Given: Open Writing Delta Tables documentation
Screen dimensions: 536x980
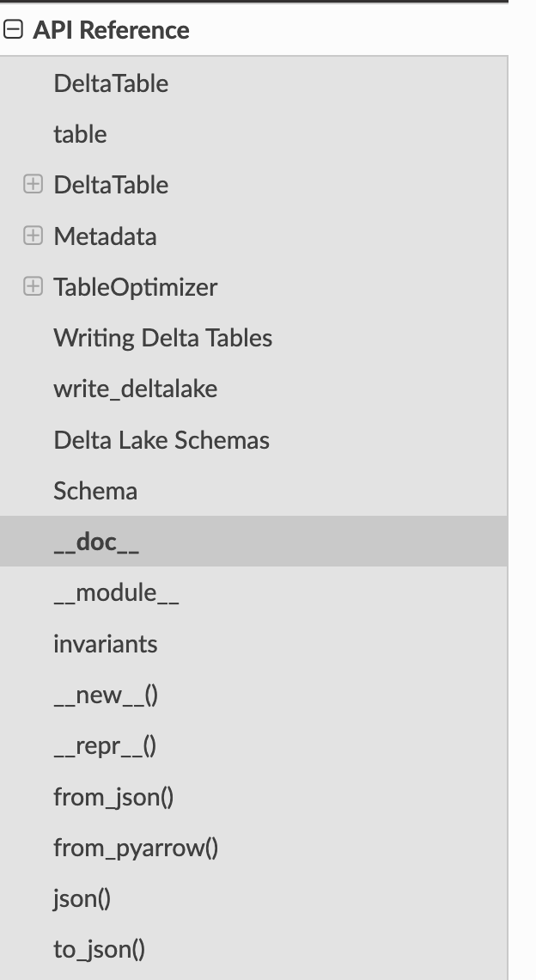Looking at the screenshot, I should [x=163, y=337].
